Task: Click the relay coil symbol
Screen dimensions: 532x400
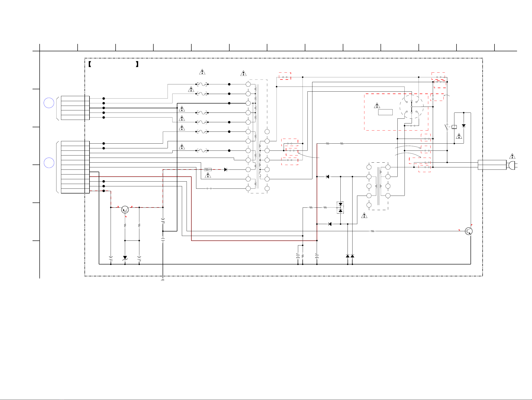Action: tap(454, 127)
